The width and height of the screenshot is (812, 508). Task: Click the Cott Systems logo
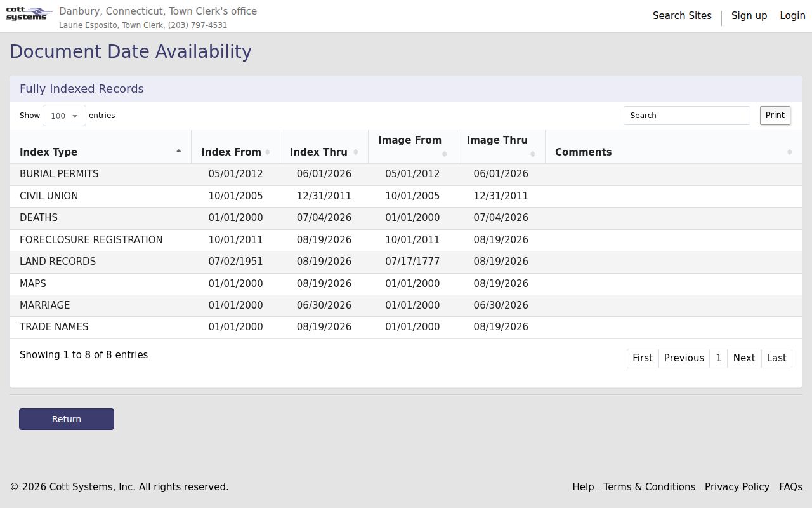click(x=29, y=14)
